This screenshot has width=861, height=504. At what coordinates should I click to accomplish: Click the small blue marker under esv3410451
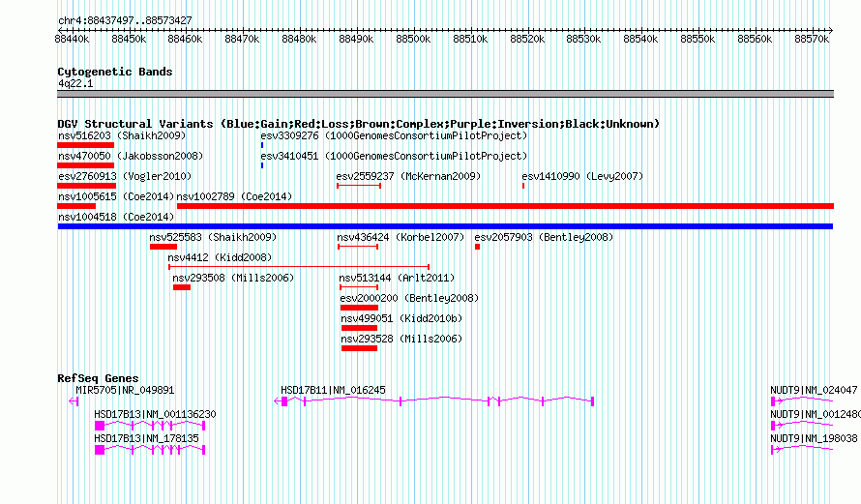tap(262, 165)
